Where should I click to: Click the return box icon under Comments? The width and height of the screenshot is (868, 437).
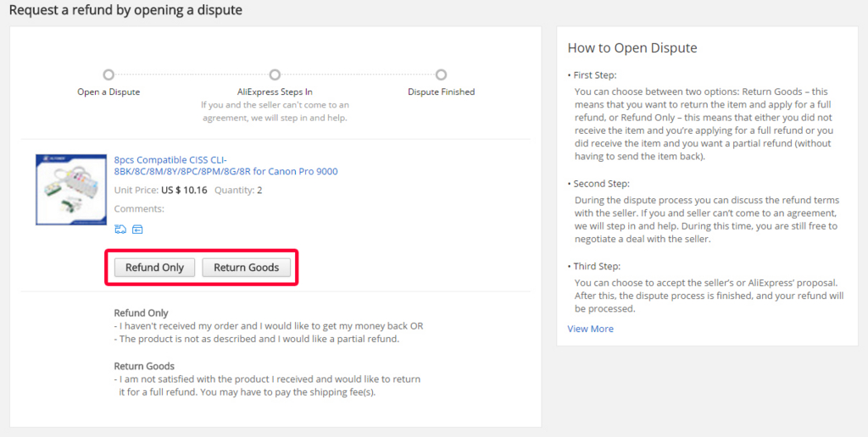coord(138,229)
